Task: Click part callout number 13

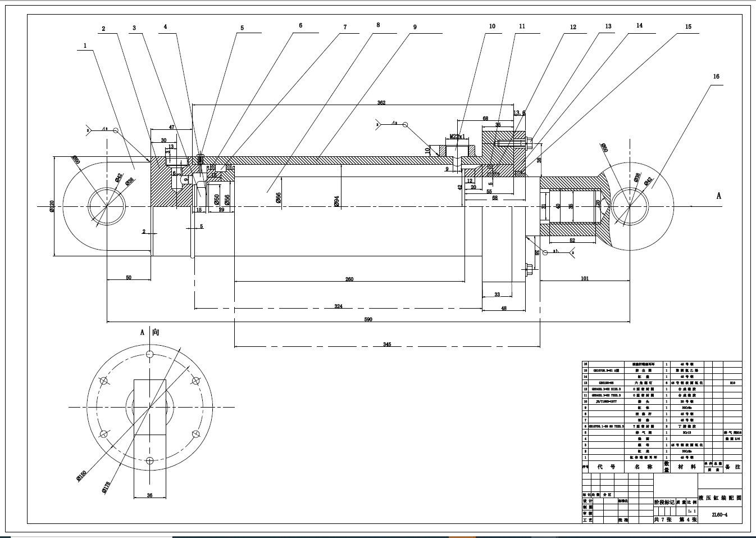Action: tap(608, 26)
